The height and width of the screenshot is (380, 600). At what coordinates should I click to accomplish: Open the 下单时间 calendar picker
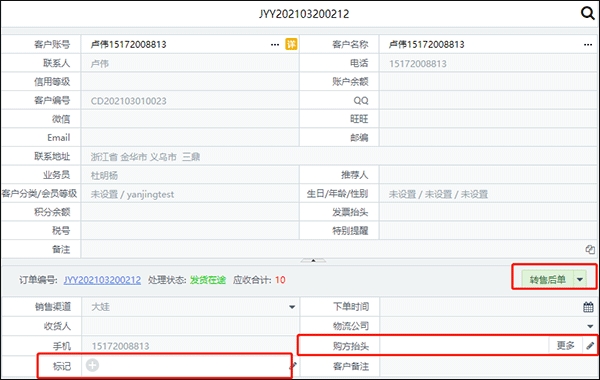pos(588,307)
